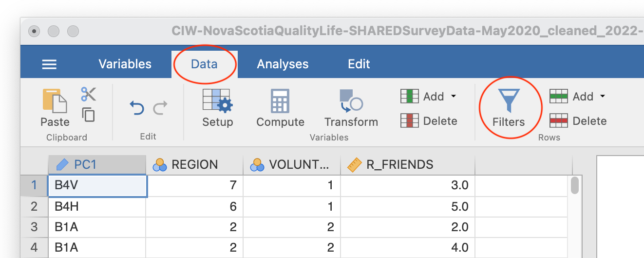This screenshot has height=258, width=644.
Task: Click the Paste clipboard icon
Action: [x=55, y=108]
